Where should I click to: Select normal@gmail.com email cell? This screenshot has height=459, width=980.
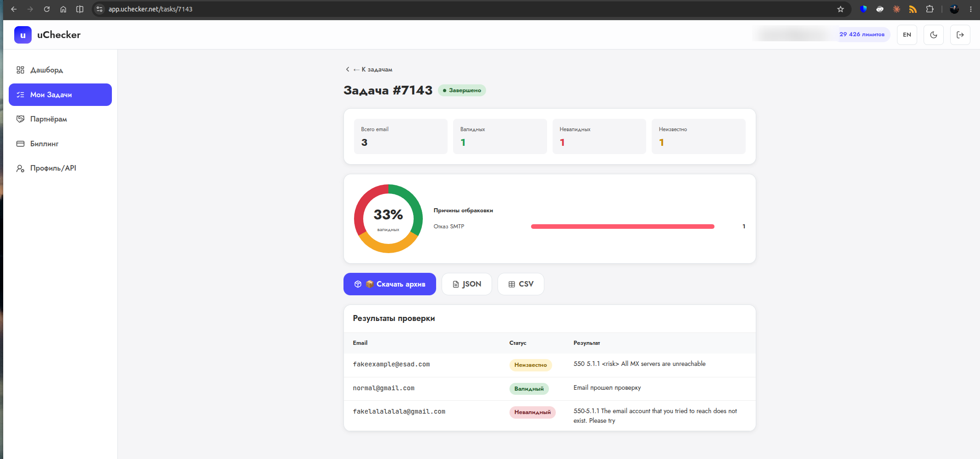383,388
